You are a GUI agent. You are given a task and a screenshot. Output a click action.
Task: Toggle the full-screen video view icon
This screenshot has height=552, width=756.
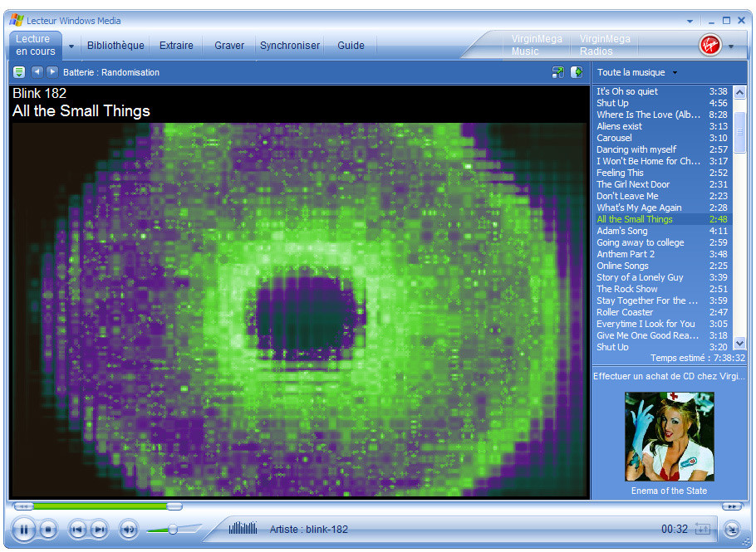(x=558, y=72)
